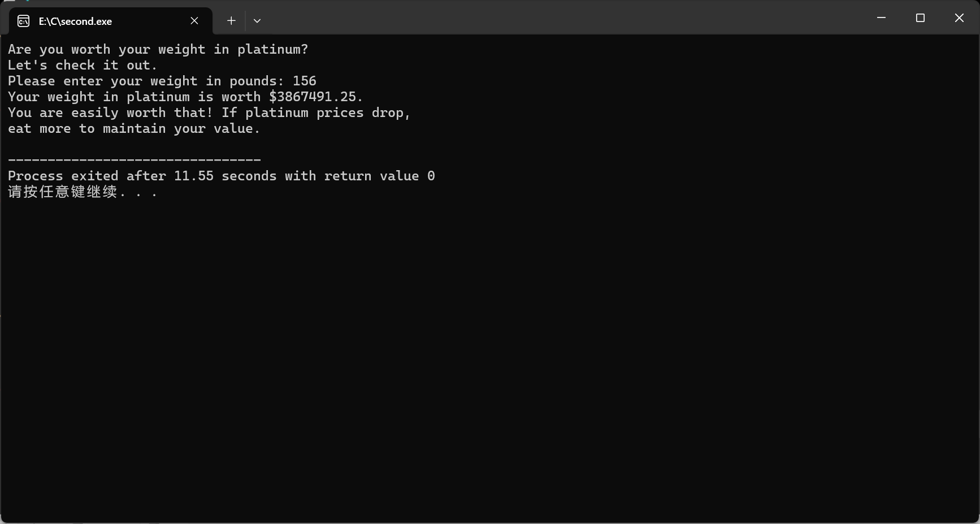This screenshot has width=980, height=524.
Task: Click the dashed separator line
Action: [x=135, y=160]
